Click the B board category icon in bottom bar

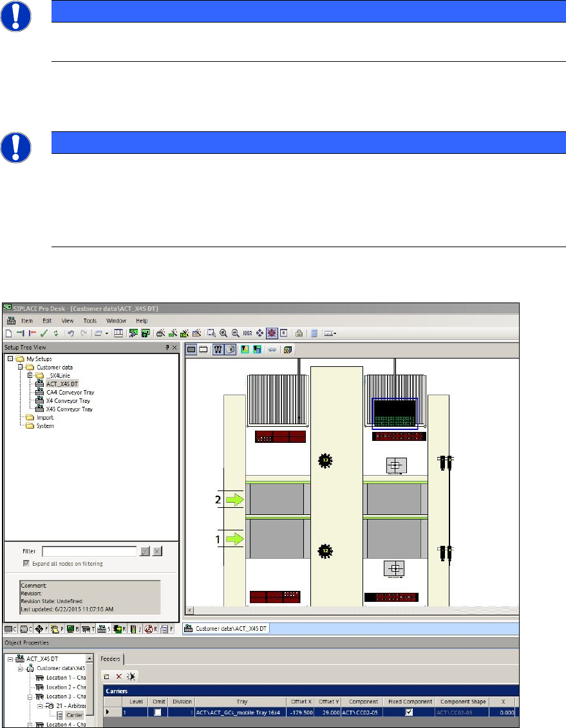[71, 629]
